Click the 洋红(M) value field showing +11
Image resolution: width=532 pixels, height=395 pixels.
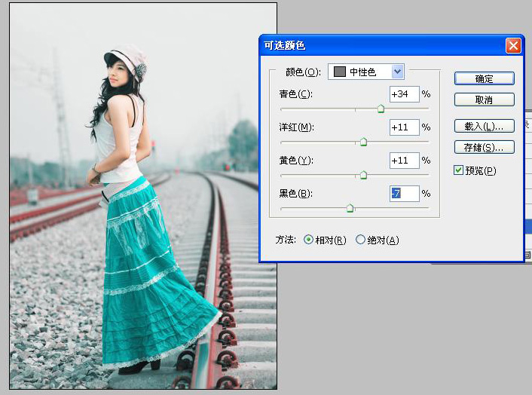(404, 127)
